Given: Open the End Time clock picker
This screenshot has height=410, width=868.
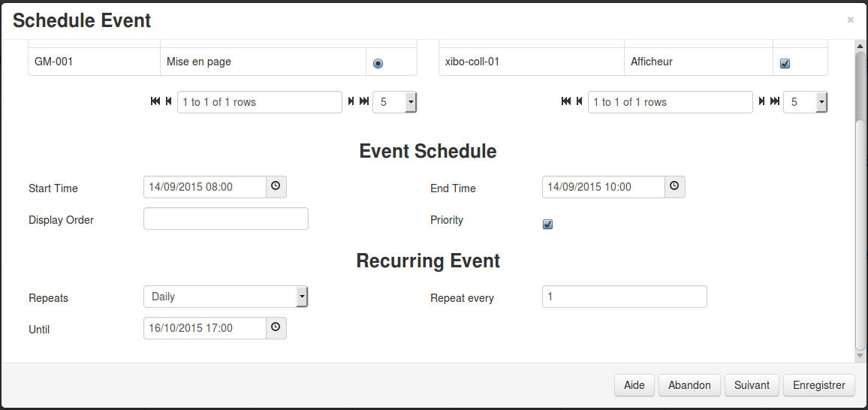Looking at the screenshot, I should tap(674, 187).
